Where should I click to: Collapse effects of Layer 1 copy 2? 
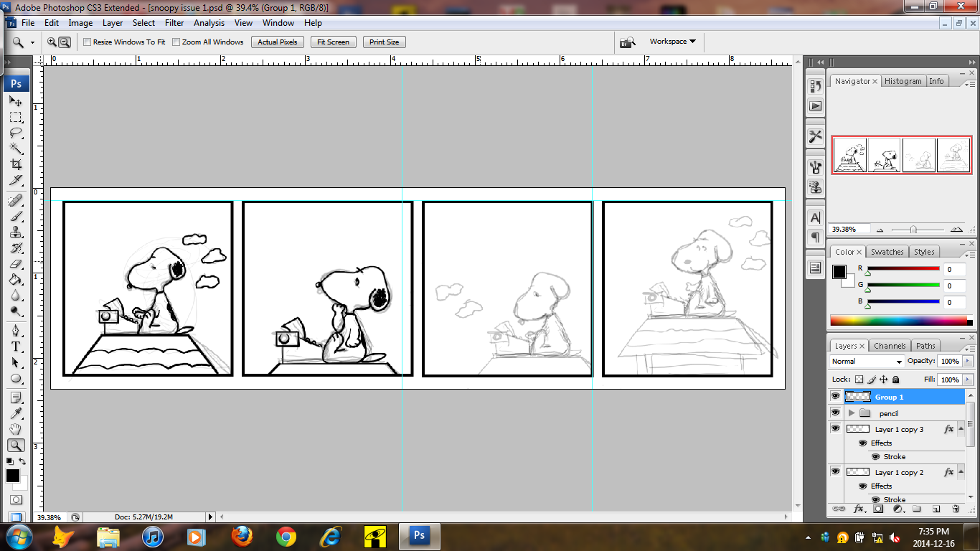click(x=961, y=472)
